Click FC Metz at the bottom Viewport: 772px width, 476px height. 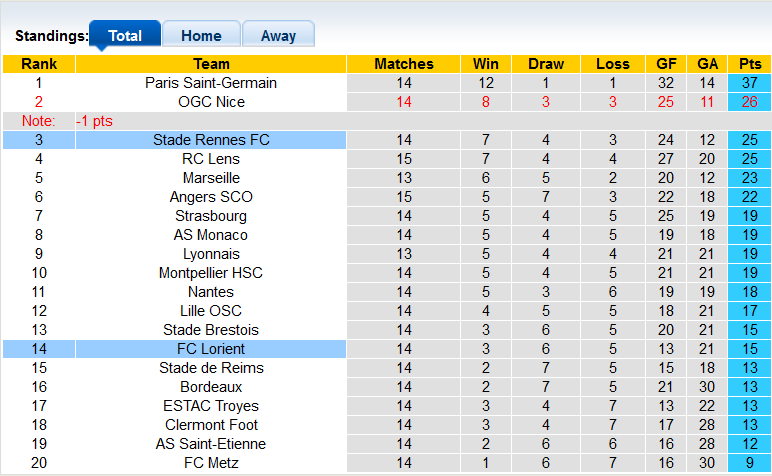click(211, 463)
